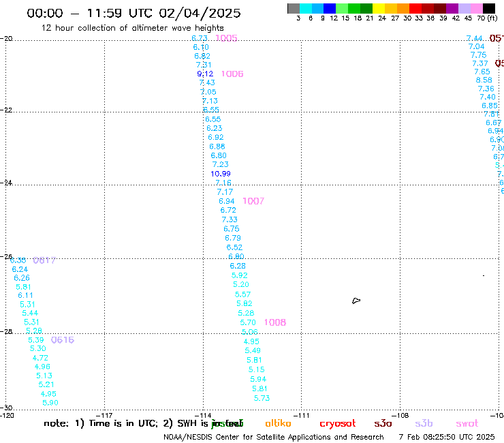Click the lavender 0616 time label
Screen dimensions: 504x443
pyautogui.click(x=63, y=340)
